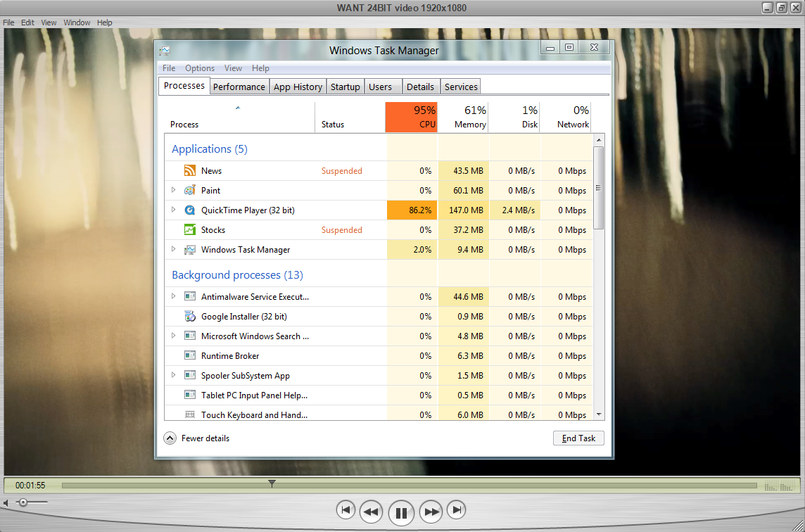The image size is (805, 532).
Task: Click the QuickTime timeline playhead marker
Action: coord(272,483)
